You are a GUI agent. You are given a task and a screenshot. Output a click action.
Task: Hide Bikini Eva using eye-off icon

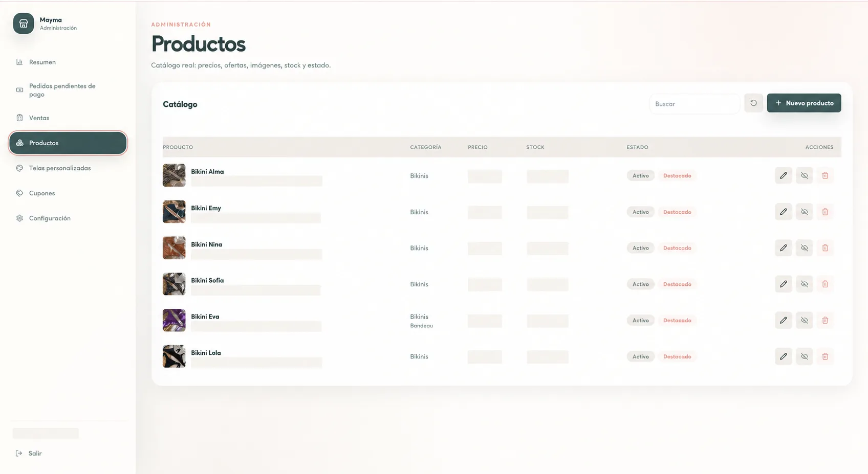pyautogui.click(x=805, y=320)
